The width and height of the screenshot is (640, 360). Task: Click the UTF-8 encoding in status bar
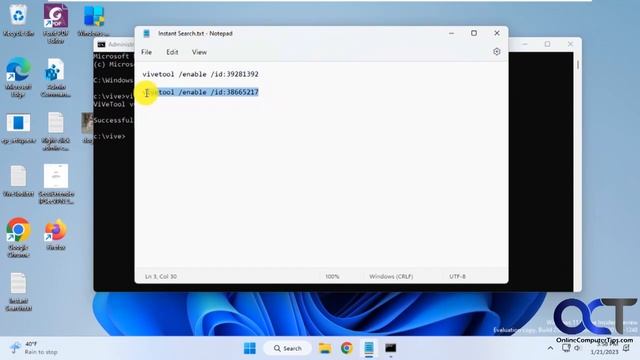(x=457, y=276)
